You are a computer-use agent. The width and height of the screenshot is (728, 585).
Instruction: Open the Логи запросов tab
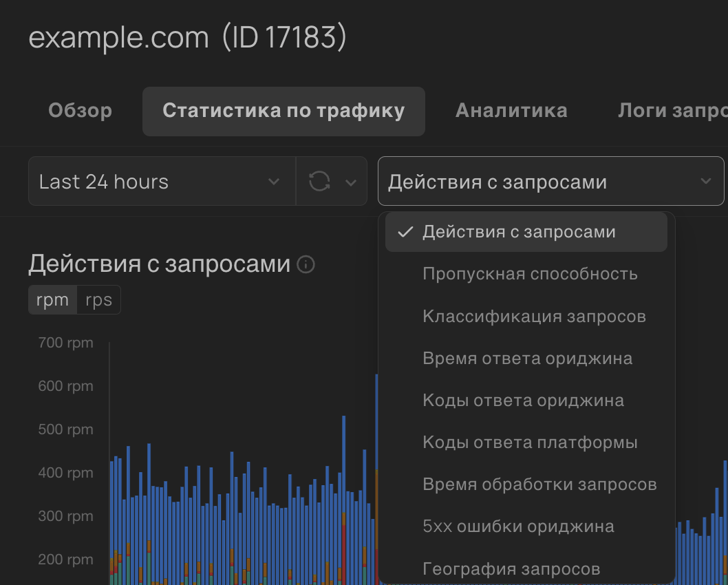[673, 111]
